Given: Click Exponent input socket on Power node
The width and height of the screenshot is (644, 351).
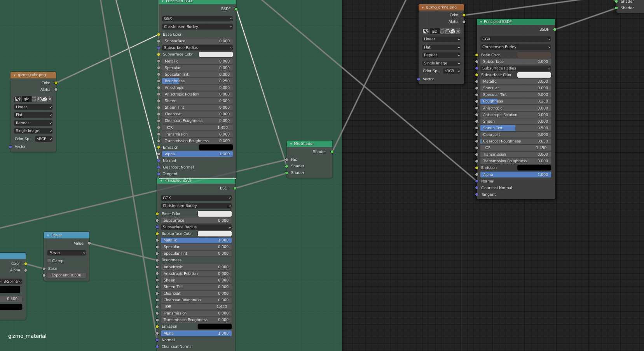Looking at the screenshot, I should coord(44,275).
